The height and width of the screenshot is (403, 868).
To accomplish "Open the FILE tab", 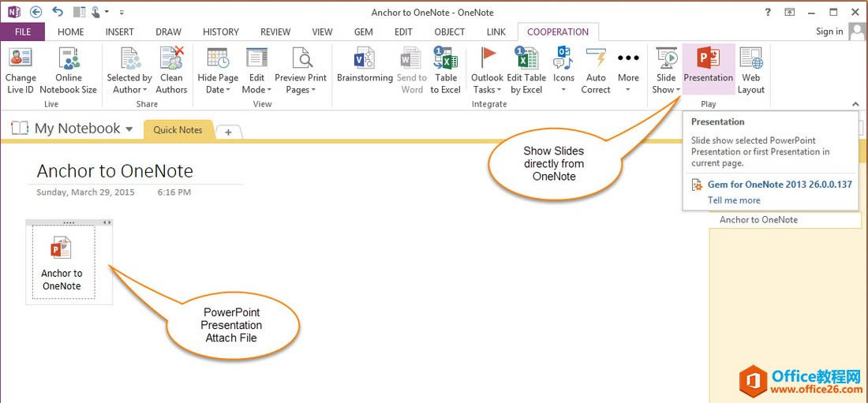I will tap(23, 32).
